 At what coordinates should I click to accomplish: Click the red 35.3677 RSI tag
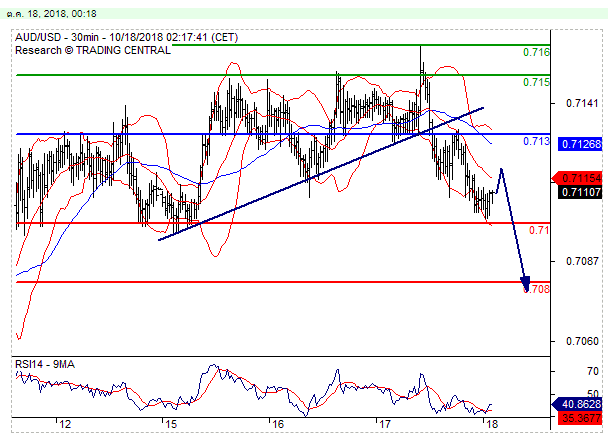[x=580, y=418]
